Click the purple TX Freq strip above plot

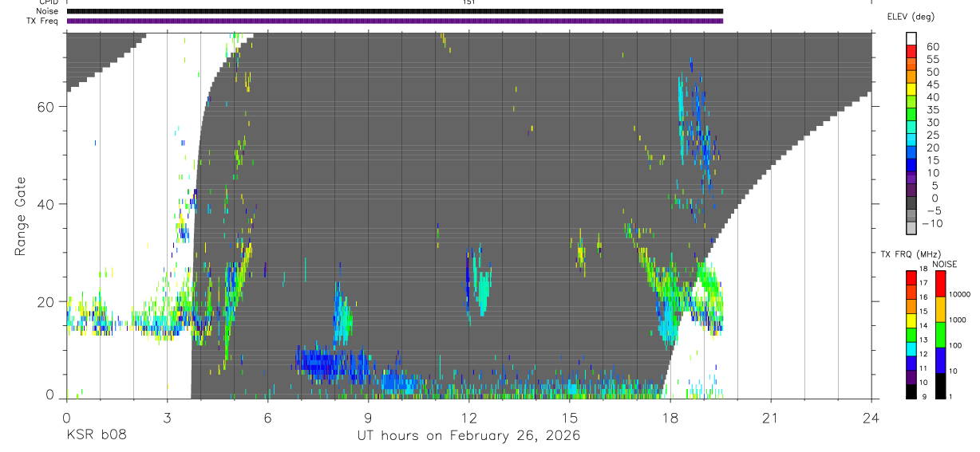[x=394, y=21]
